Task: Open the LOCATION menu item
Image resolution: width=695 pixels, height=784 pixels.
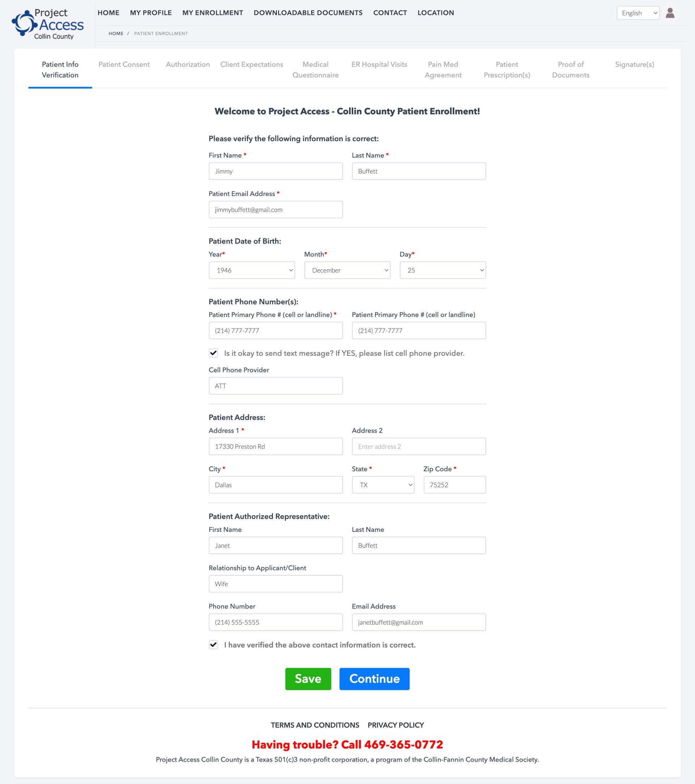Action: click(435, 13)
